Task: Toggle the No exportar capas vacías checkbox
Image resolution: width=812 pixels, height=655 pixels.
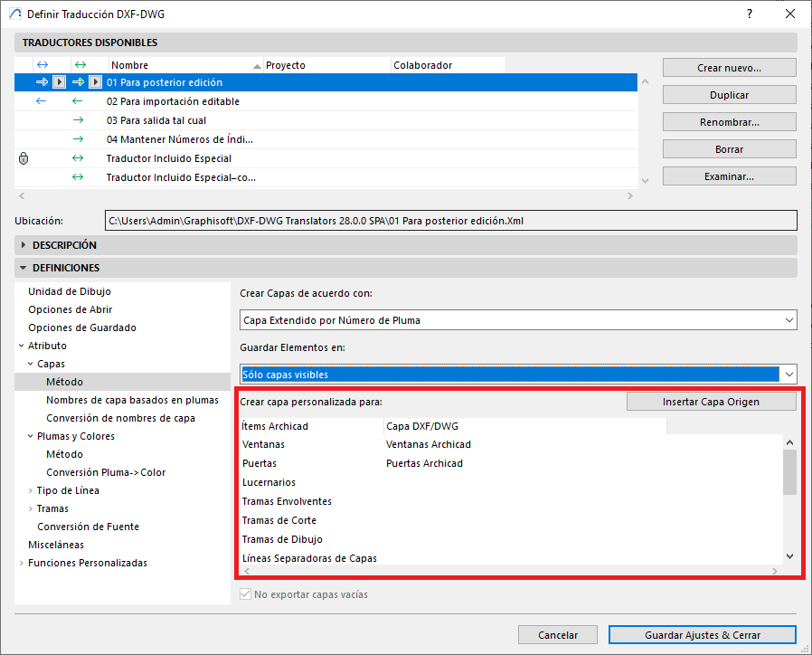Action: [245, 594]
